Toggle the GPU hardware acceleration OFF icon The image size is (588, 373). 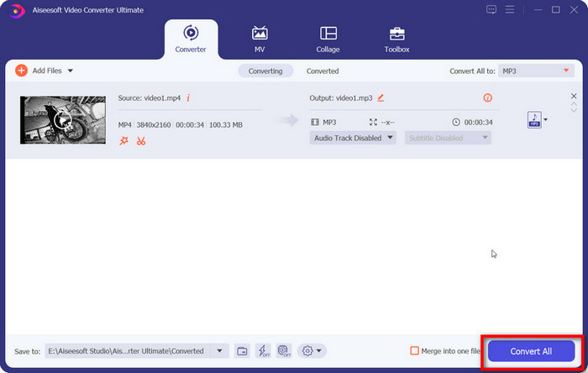pos(284,351)
